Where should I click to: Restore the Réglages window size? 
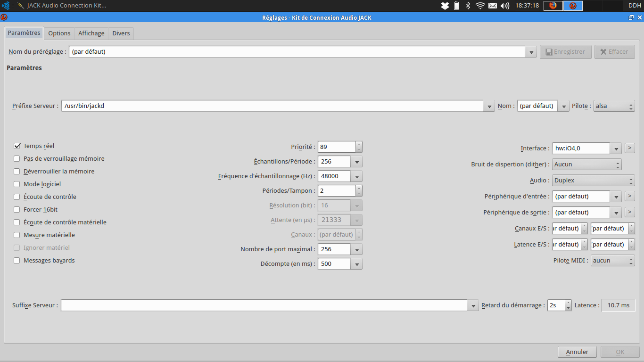pos(631,17)
